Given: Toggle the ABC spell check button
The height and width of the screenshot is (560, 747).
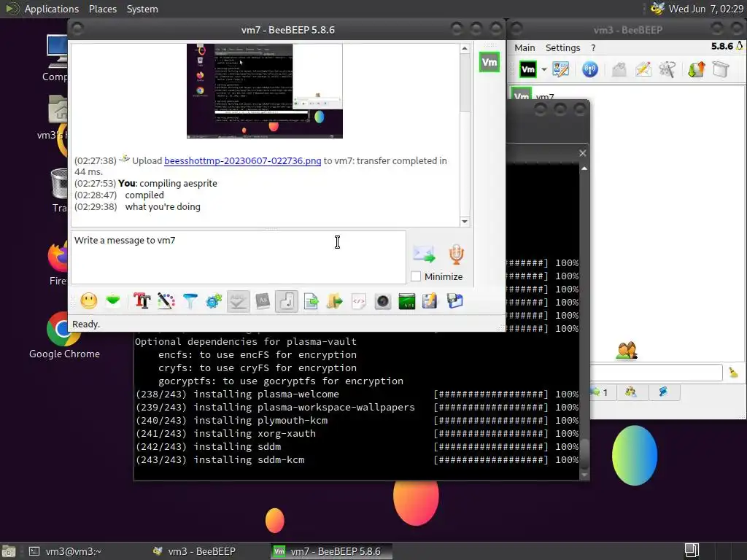Looking at the screenshot, I should pyautogui.click(x=239, y=301).
